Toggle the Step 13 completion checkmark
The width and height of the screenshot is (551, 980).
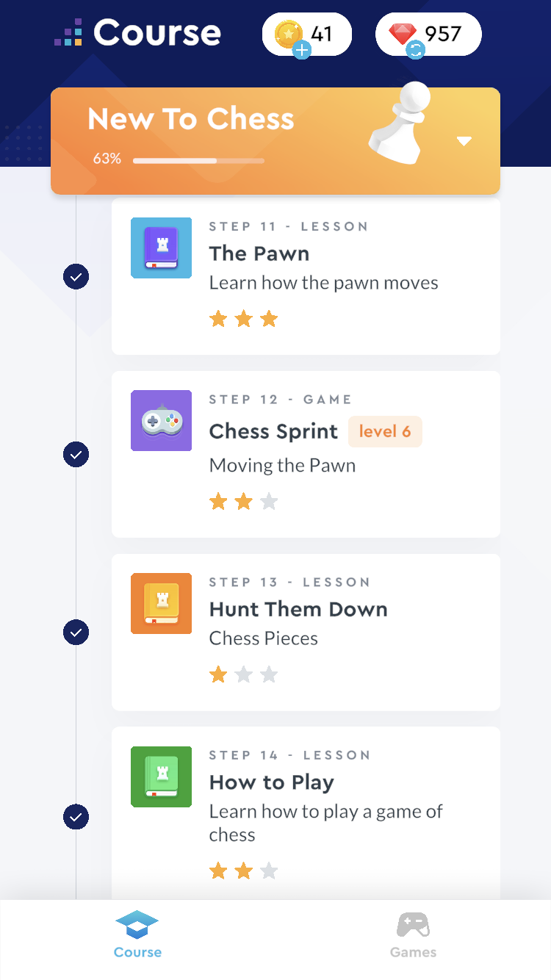(x=76, y=632)
